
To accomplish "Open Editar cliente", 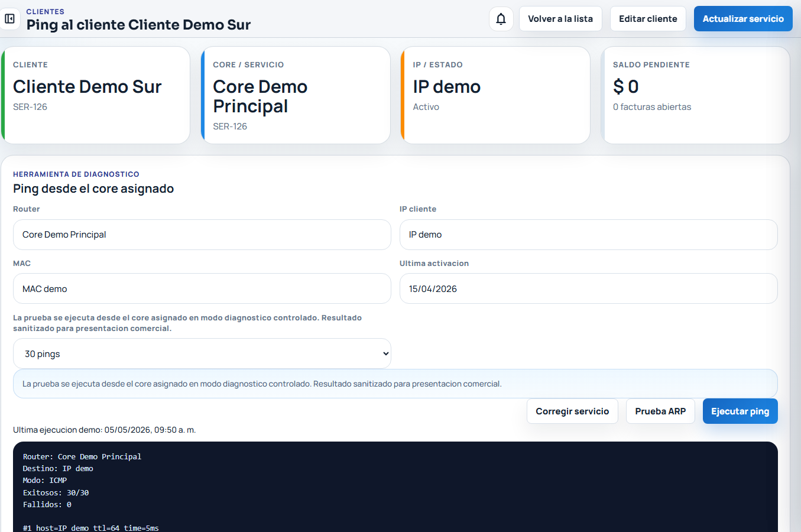I will tap(648, 19).
